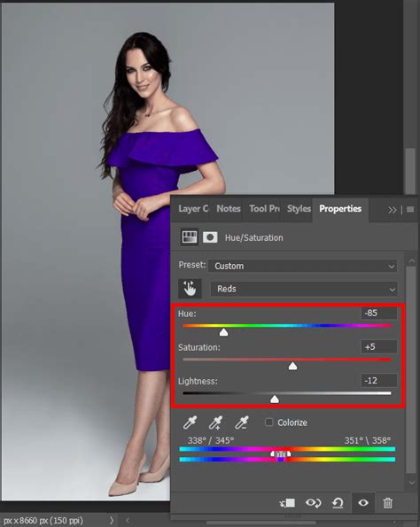The width and height of the screenshot is (420, 527).
Task: Click the color range slider on spectrum bar
Action: 281,454
